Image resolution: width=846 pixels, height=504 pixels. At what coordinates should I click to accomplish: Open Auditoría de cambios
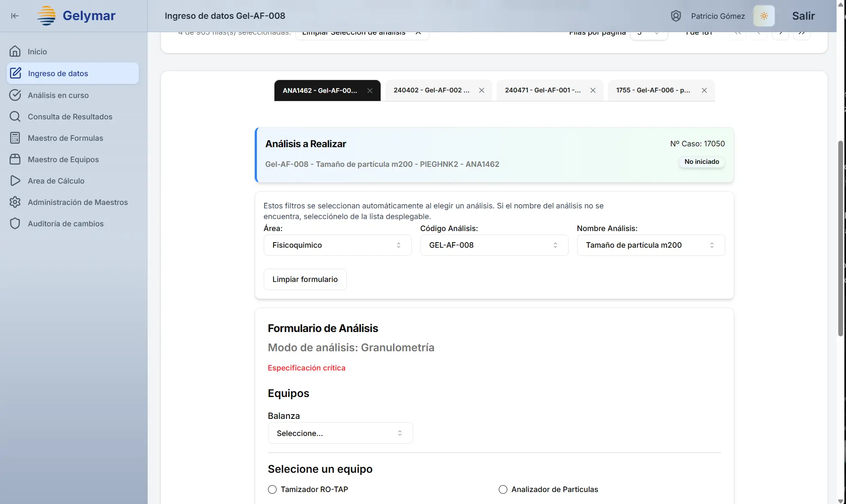pos(66,223)
